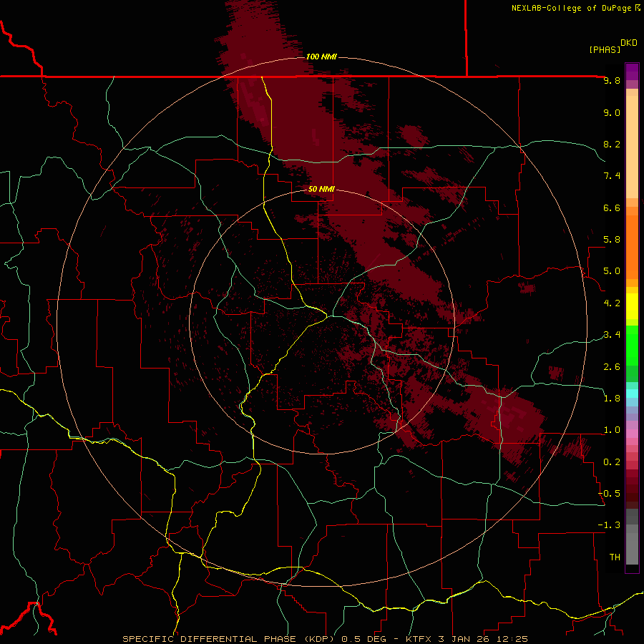Click the 2.6 value on color scale
Screen dimensions: 644x644
point(612,367)
